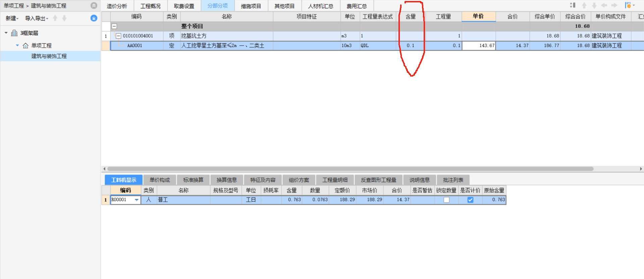Click the 普工 name cell

[x=183, y=200]
